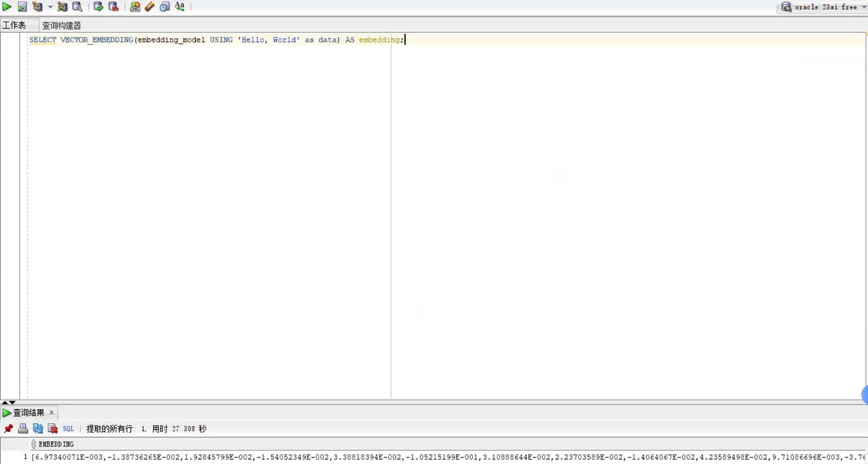Commit the transaction using the toolbar icon
The image size is (868, 464).
click(98, 7)
